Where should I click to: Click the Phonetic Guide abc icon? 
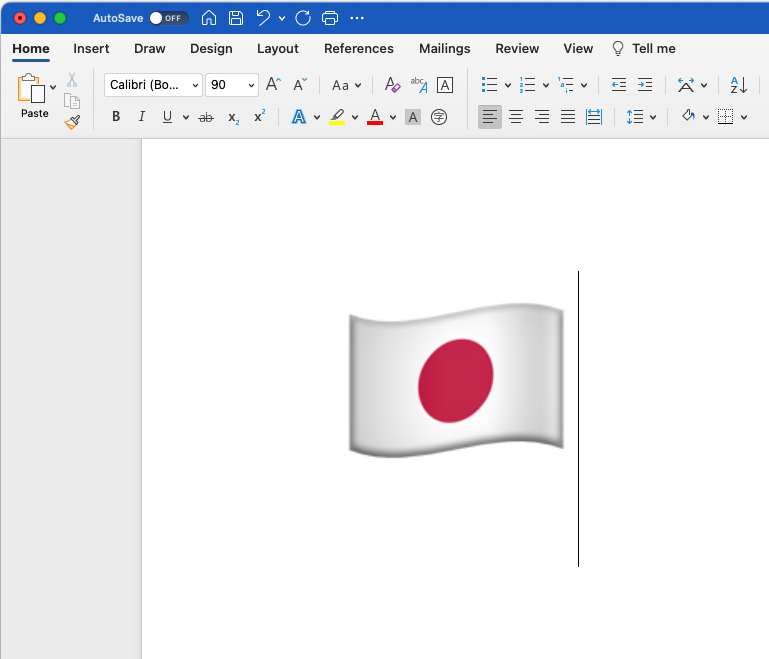(419, 84)
